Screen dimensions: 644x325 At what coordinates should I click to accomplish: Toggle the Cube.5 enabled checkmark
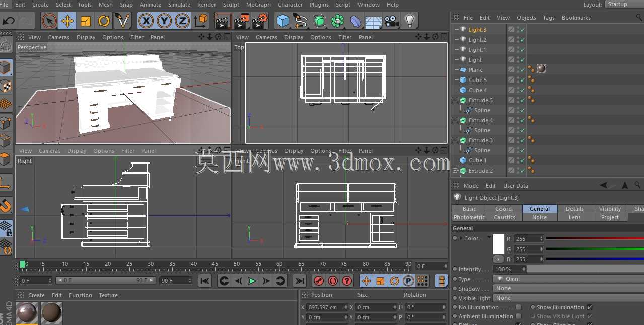523,80
